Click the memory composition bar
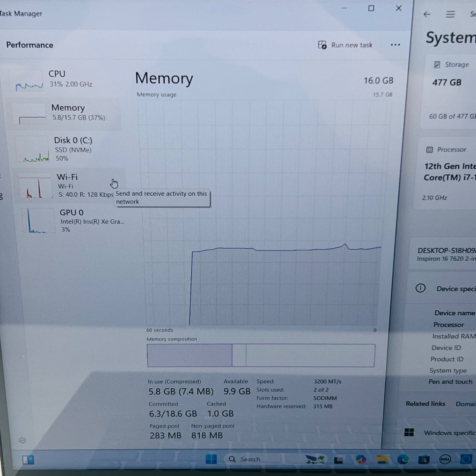 point(261,355)
